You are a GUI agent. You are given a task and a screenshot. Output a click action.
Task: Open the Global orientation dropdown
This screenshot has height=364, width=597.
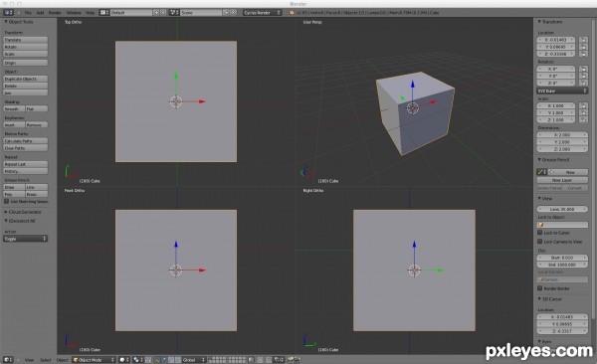pyautogui.click(x=193, y=359)
